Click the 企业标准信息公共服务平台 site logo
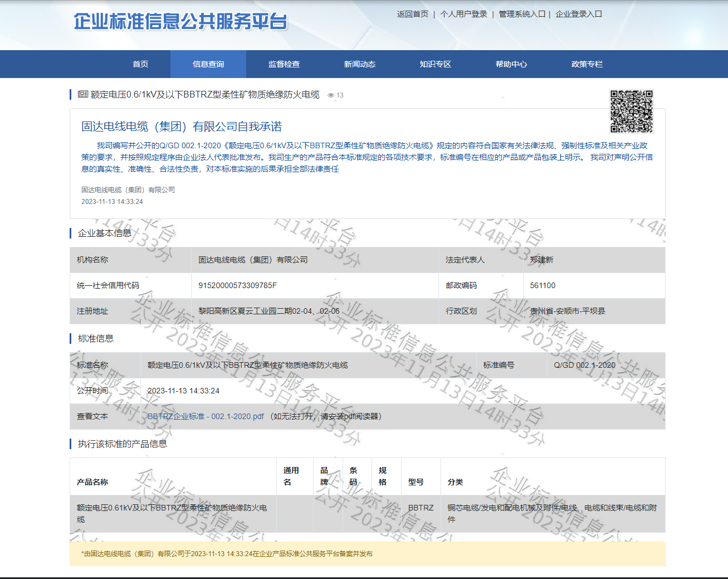This screenshot has width=728, height=579. [x=180, y=21]
